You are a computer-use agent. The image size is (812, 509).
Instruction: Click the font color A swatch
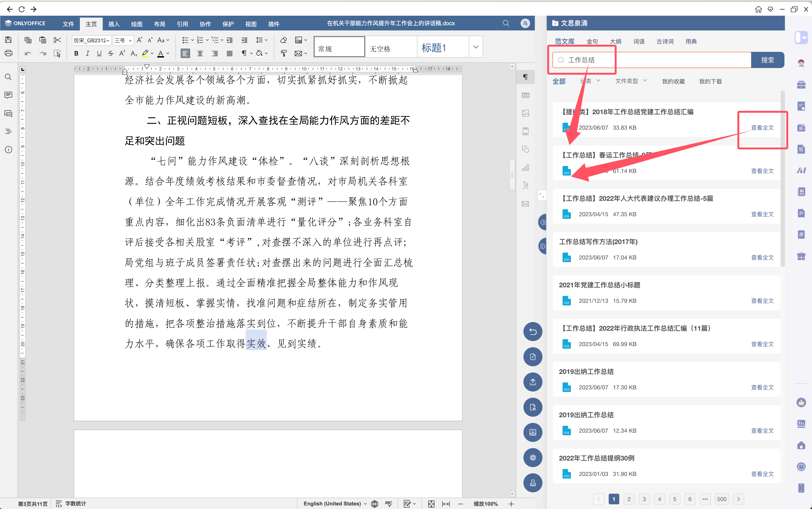[161, 53]
